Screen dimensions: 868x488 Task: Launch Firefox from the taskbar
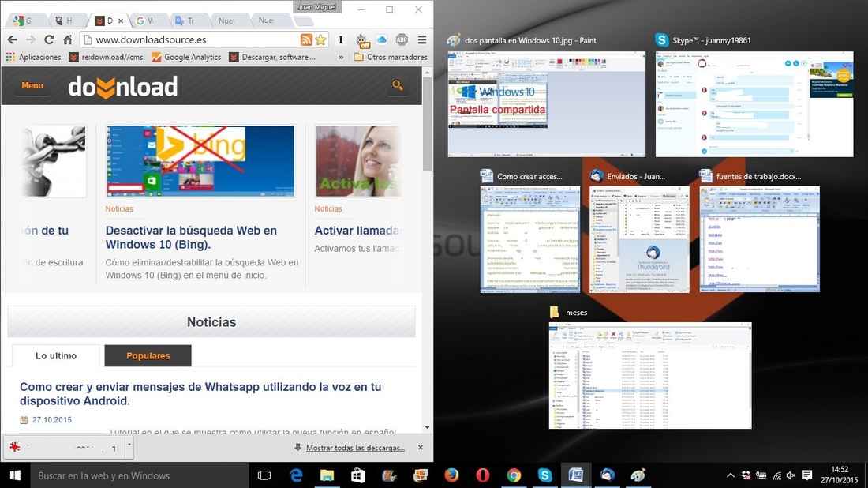[451, 475]
